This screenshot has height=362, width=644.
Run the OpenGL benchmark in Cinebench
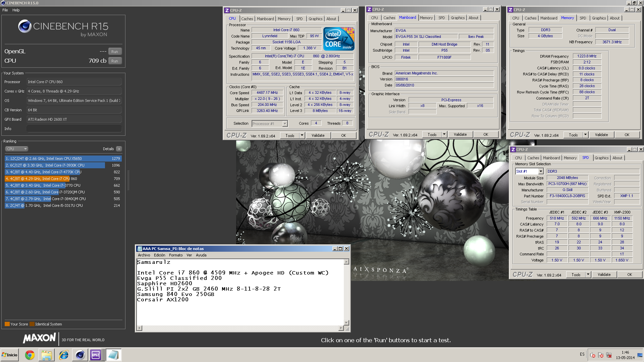coord(115,52)
